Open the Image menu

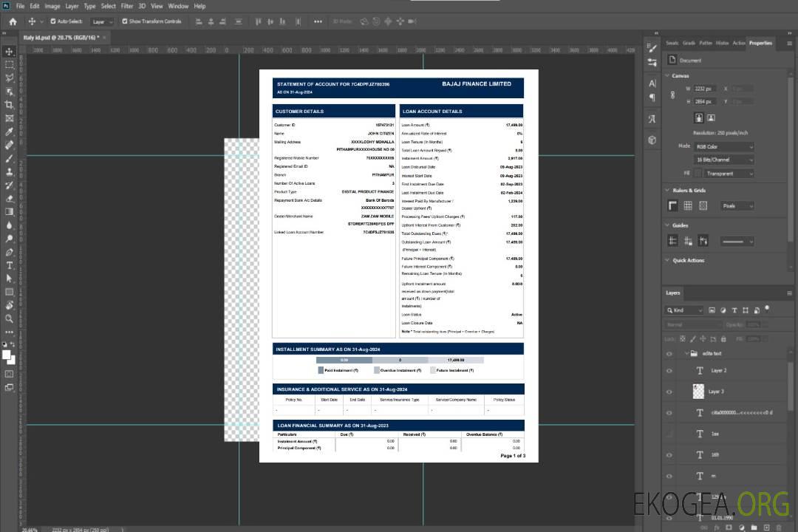coord(52,6)
